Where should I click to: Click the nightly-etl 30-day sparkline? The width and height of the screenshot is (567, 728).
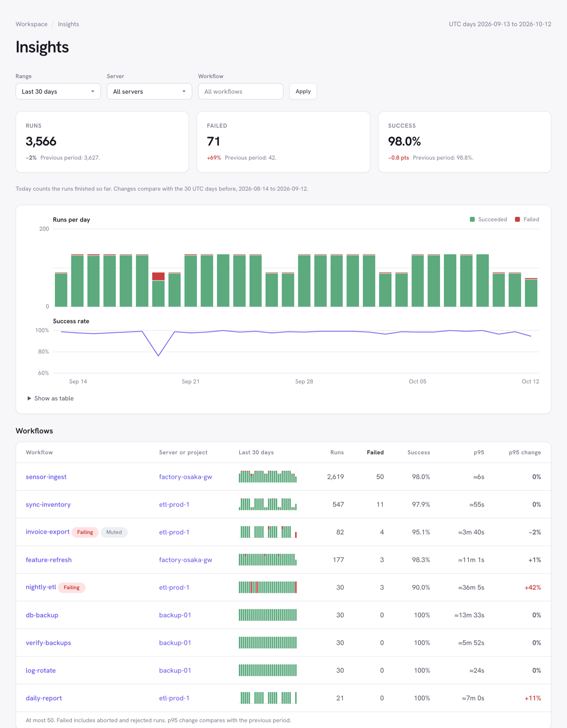click(268, 587)
